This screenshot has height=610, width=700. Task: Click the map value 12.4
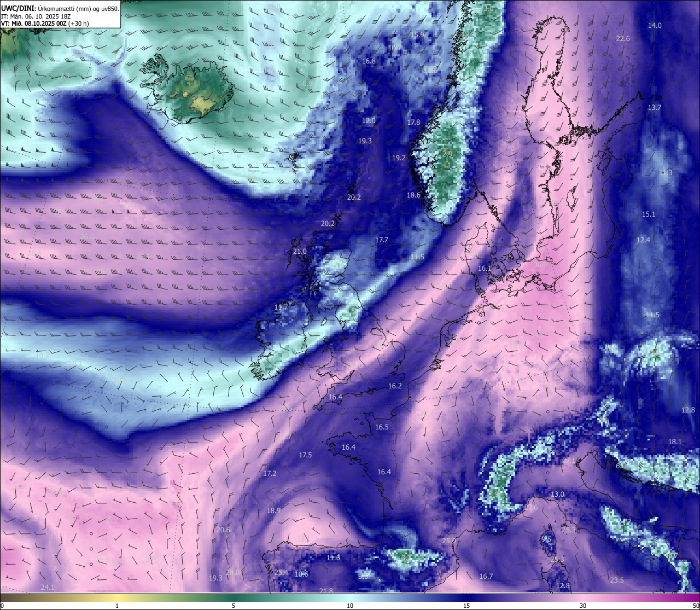(x=643, y=240)
